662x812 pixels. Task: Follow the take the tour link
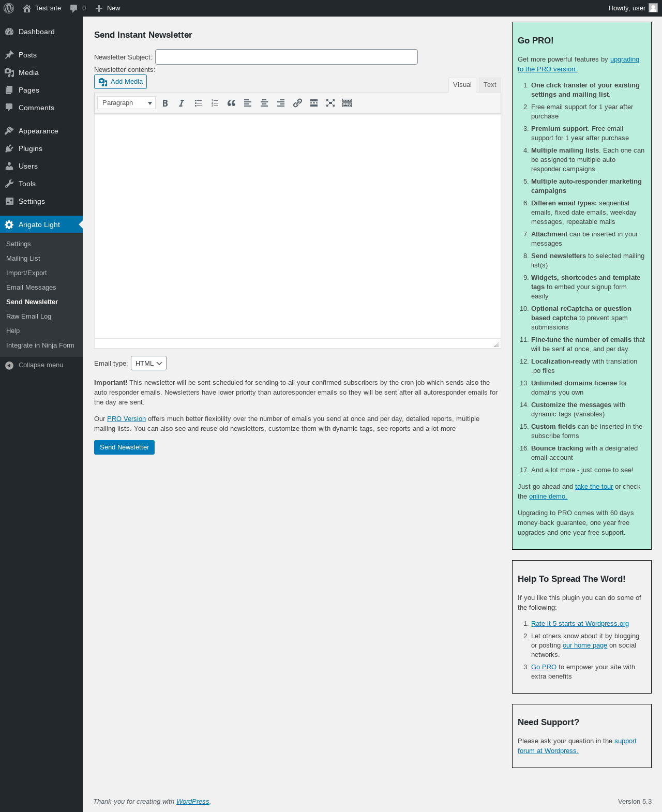[594, 487]
